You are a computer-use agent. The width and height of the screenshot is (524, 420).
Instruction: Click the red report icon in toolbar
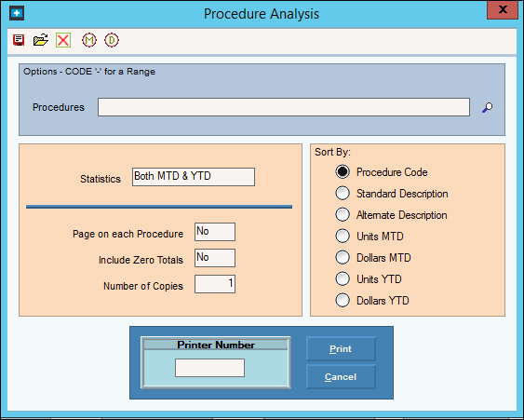point(19,40)
